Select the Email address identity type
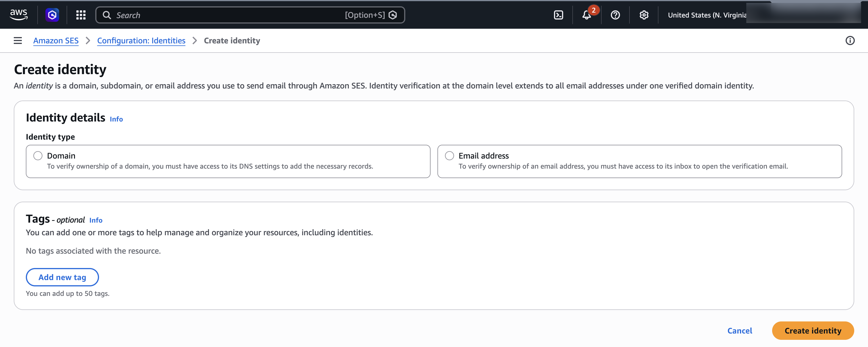The width and height of the screenshot is (868, 347). tap(449, 155)
